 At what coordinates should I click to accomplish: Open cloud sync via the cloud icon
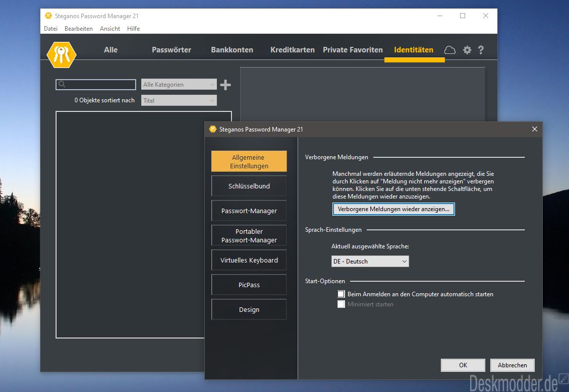[x=449, y=50]
